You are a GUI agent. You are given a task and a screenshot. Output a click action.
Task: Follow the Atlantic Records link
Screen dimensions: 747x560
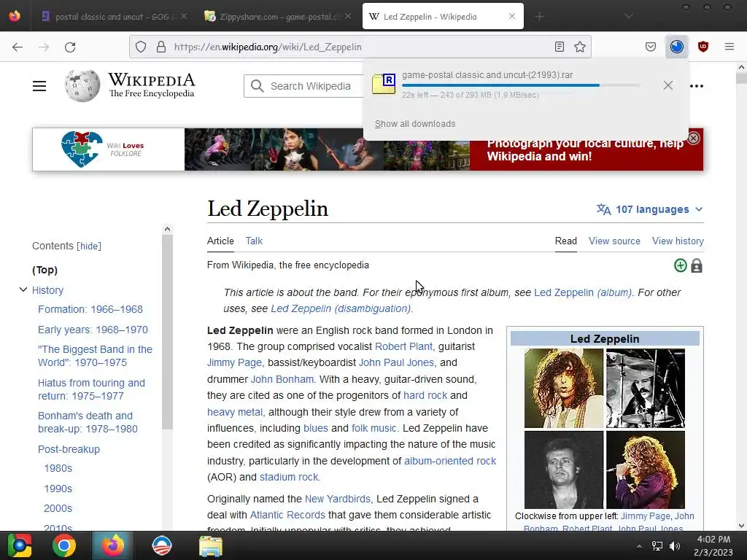287,516
